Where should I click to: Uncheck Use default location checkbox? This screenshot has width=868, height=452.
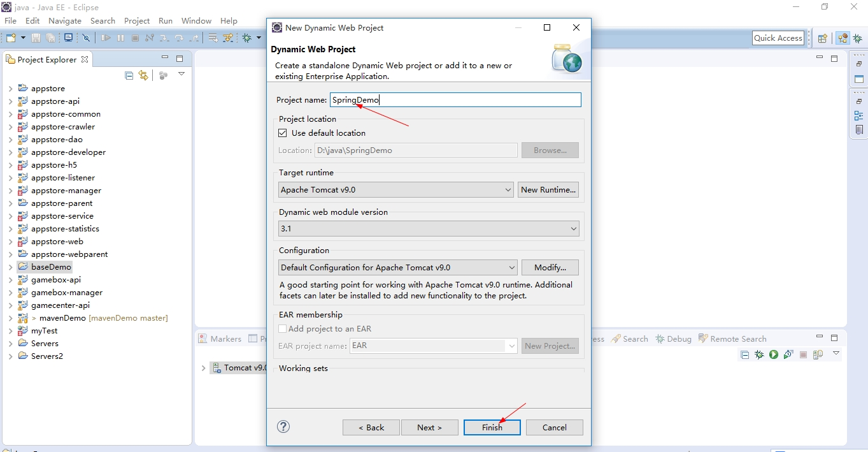(283, 133)
